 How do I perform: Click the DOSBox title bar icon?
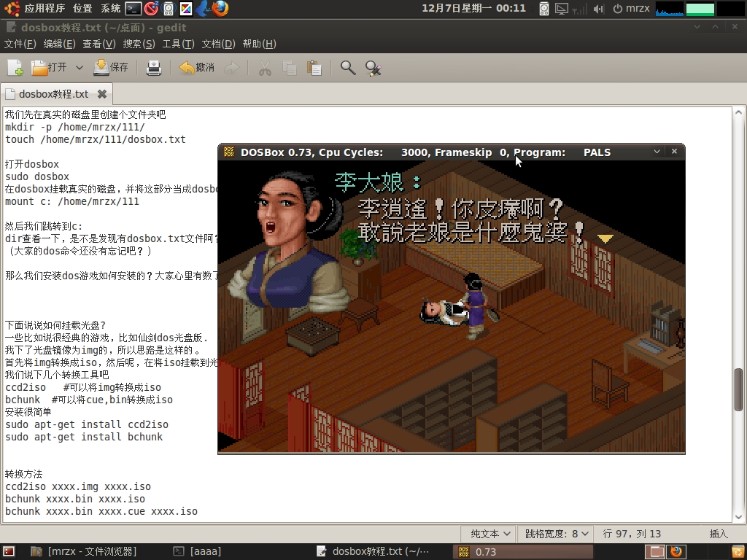(228, 152)
